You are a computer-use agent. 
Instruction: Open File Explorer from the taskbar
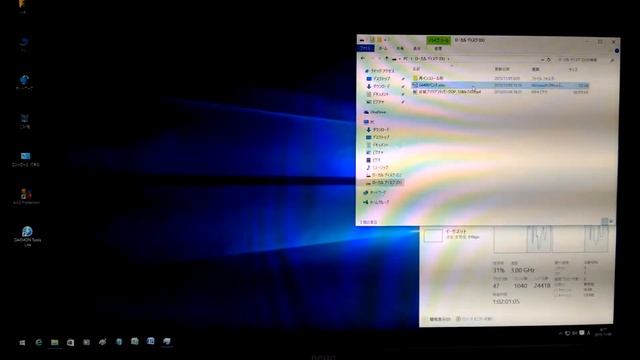[x=54, y=342]
